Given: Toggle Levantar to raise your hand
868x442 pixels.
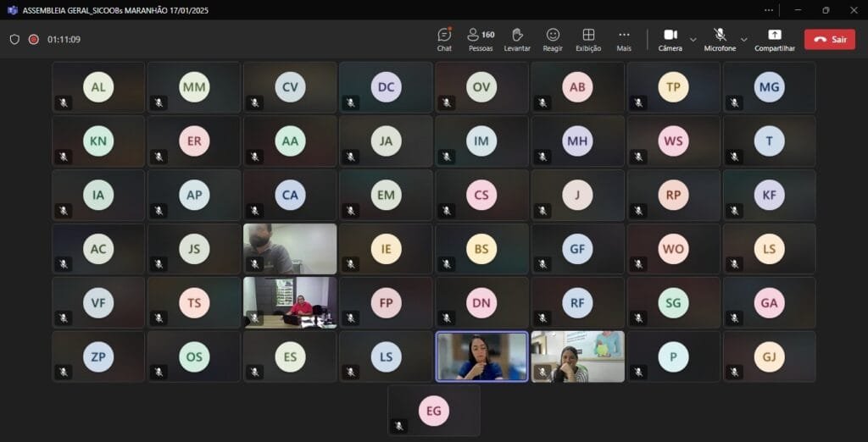Looking at the screenshot, I should 517,39.
